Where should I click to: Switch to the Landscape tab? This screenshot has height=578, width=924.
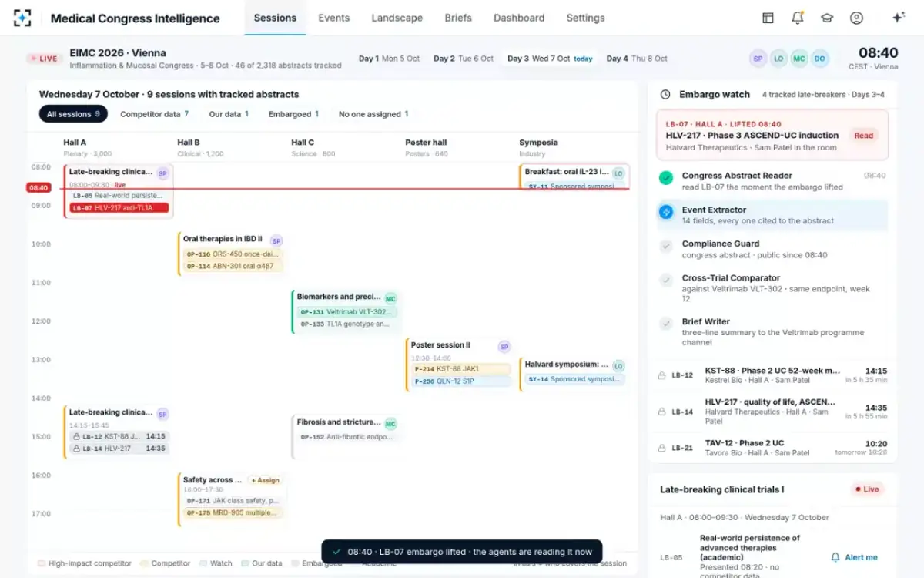(397, 18)
